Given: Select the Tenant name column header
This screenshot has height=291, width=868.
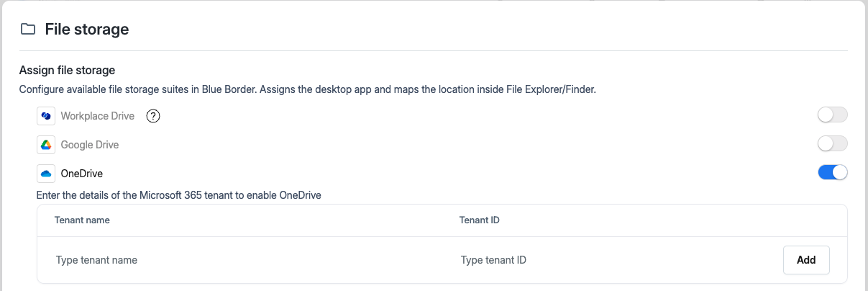Looking at the screenshot, I should click(82, 220).
